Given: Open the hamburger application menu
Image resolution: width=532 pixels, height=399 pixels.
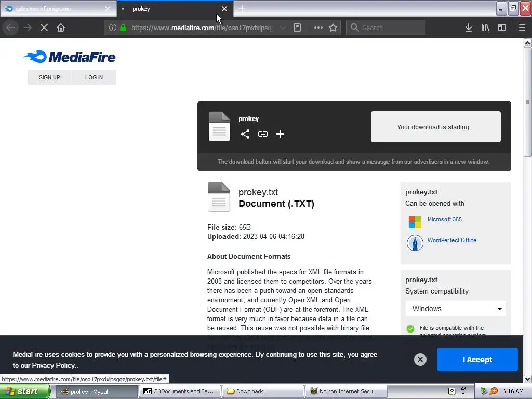Looking at the screenshot, I should [522, 28].
